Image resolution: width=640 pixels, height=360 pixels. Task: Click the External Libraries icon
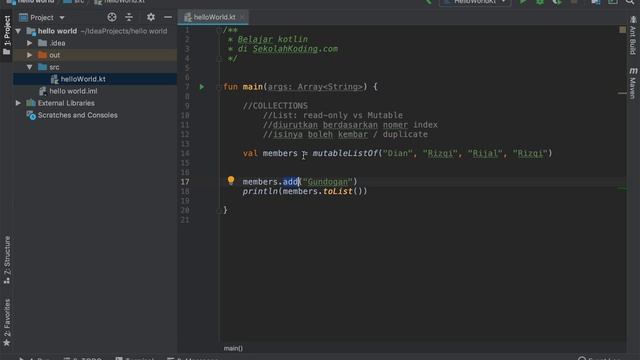31,103
